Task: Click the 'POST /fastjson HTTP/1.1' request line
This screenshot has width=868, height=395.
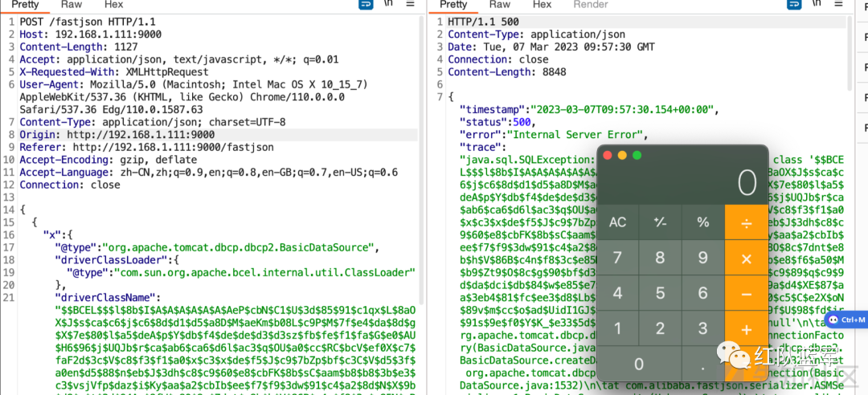Action: coord(88,22)
